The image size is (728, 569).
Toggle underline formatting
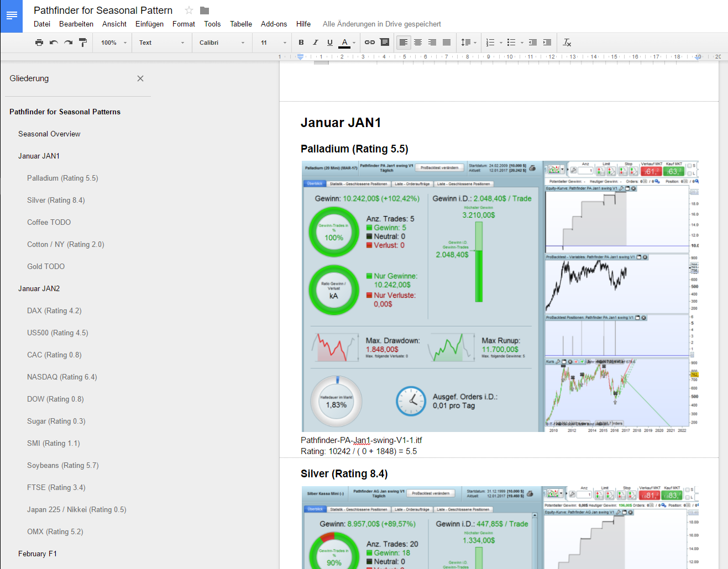coord(330,43)
